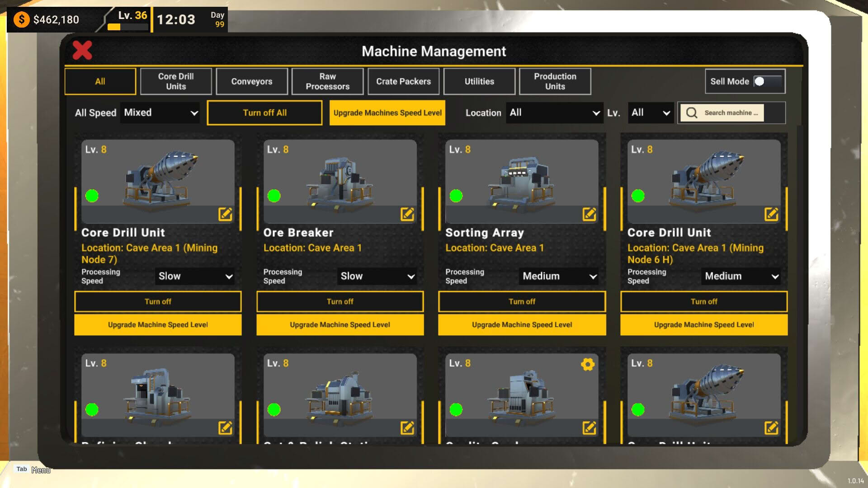868x488 pixels.
Task: Click edit icon on Core Drill Unit Node 6 H
Action: [x=771, y=214]
